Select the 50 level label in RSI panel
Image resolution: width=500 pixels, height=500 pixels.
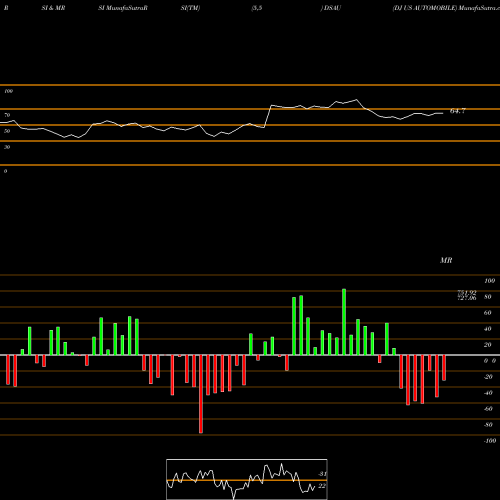coord(7,131)
